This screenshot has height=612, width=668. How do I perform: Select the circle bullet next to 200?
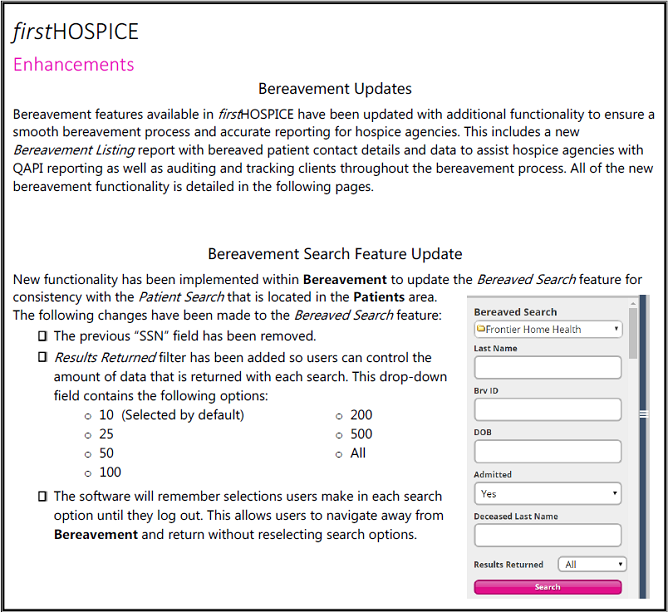click(339, 416)
